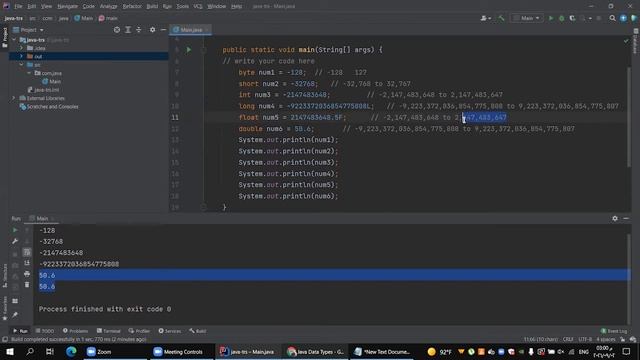Toggle the Favorites side tab
640x360 pixels.
click(4, 308)
